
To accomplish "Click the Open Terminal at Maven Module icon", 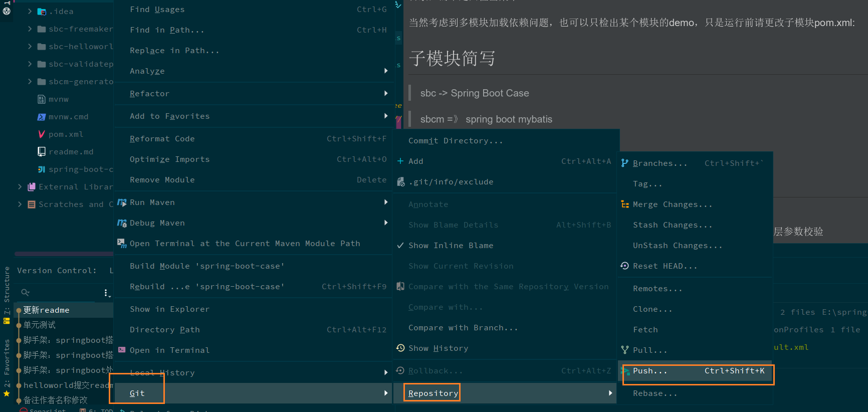I will (x=122, y=244).
